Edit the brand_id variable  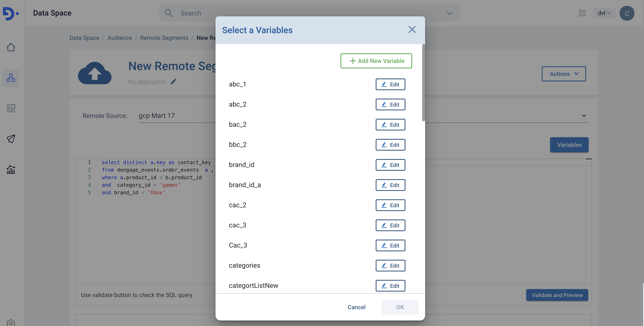pyautogui.click(x=390, y=165)
